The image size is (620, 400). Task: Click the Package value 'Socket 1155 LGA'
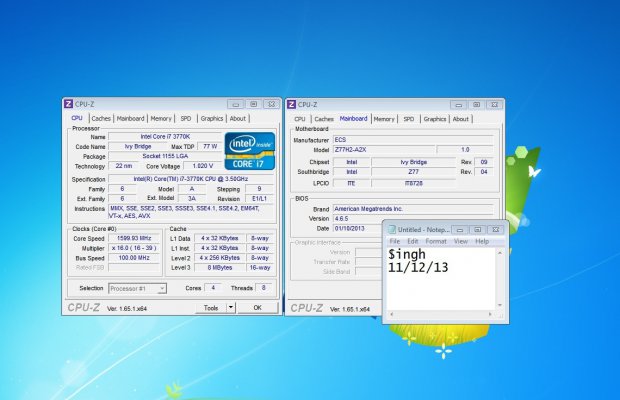point(165,156)
